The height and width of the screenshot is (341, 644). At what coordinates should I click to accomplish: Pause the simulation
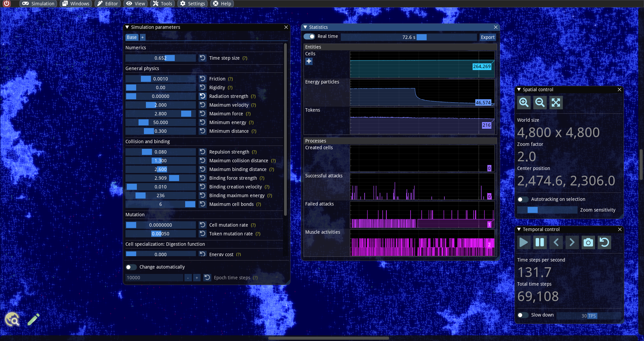[x=540, y=242]
